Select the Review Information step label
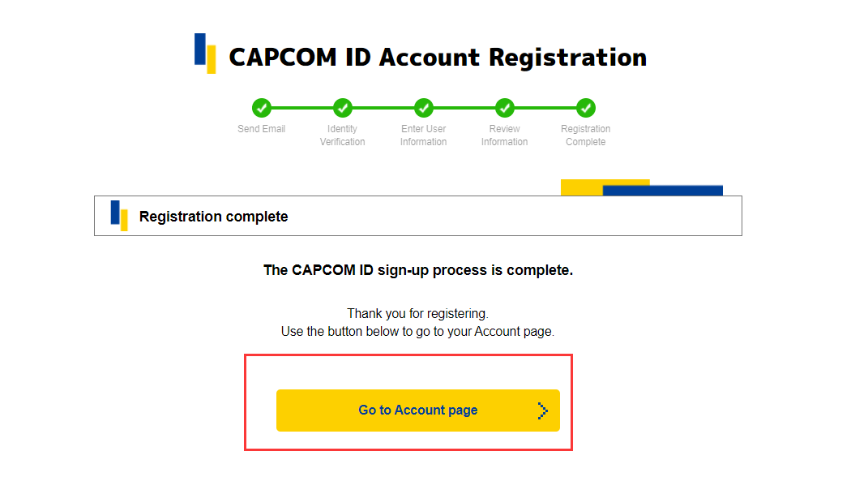Image resolution: width=868 pixels, height=490 pixels. [x=504, y=135]
